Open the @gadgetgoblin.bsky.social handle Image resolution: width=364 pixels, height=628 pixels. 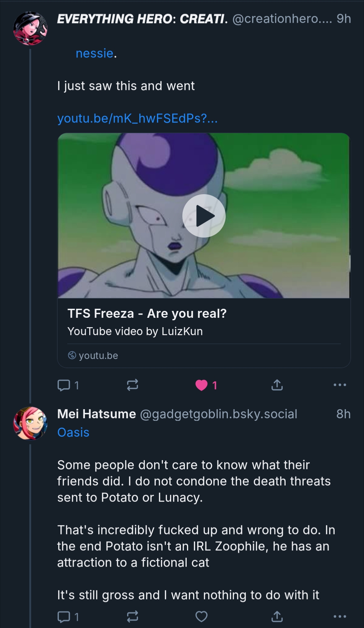[218, 414]
